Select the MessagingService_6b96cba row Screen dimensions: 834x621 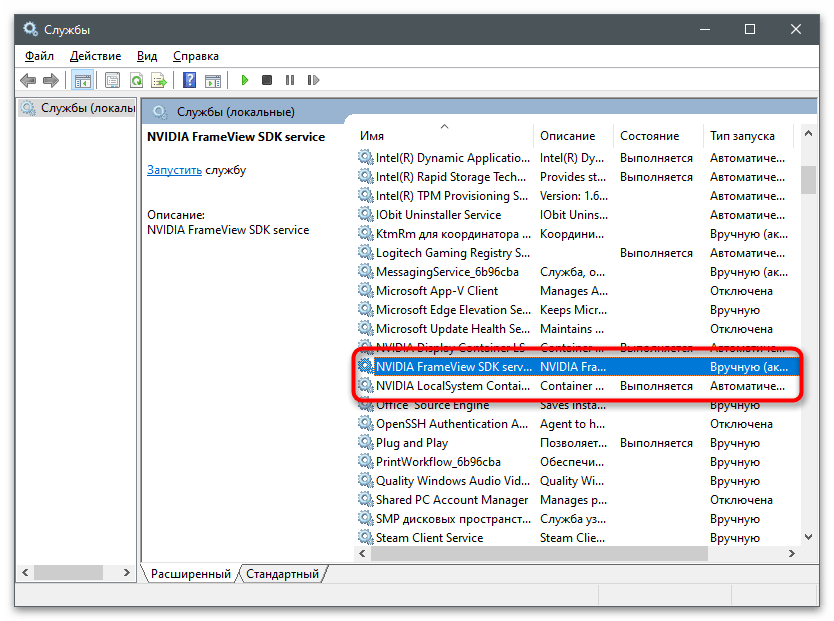click(578, 272)
